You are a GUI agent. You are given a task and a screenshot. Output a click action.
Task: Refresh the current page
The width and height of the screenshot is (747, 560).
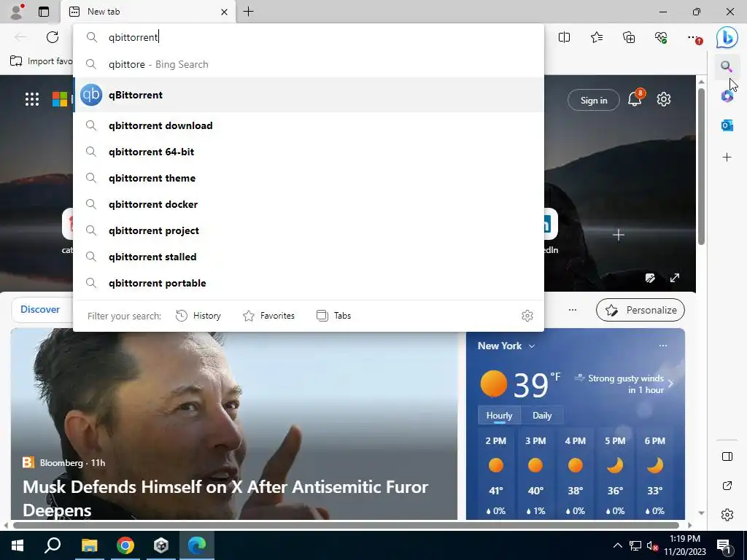click(x=53, y=37)
